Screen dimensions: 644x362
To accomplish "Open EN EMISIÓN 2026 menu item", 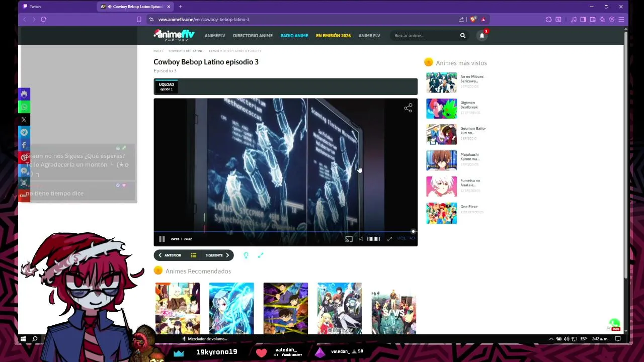I will click(x=333, y=36).
